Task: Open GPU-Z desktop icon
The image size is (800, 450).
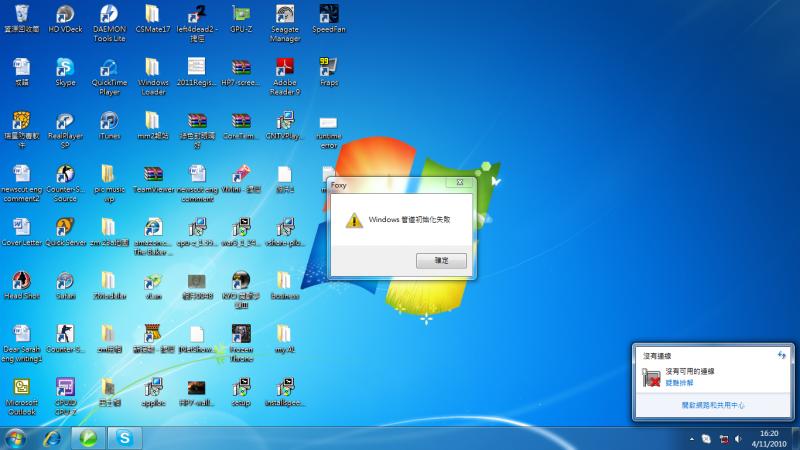Action: click(x=241, y=19)
